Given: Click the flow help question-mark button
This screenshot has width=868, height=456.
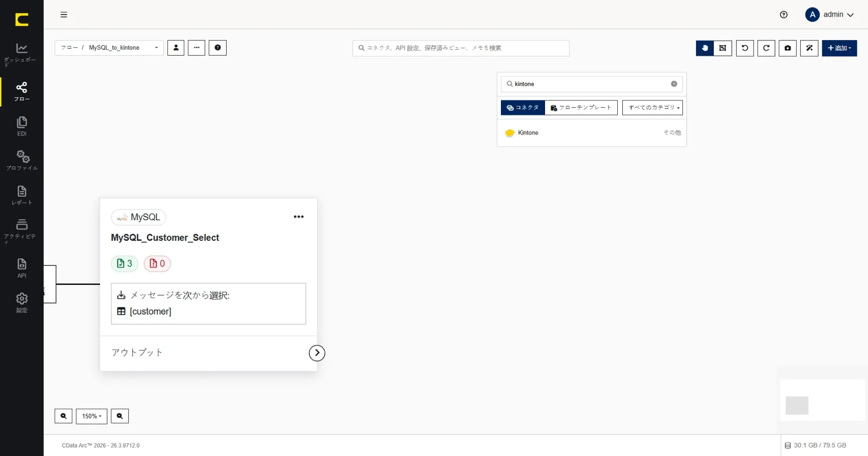Looking at the screenshot, I should pos(218,48).
